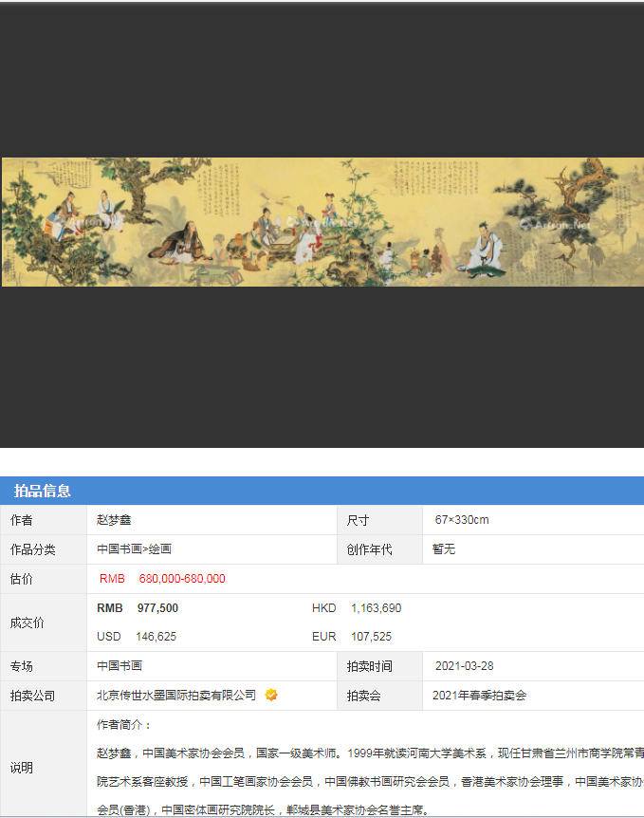Select size value 67×330cm
644x818 pixels.
(x=462, y=520)
